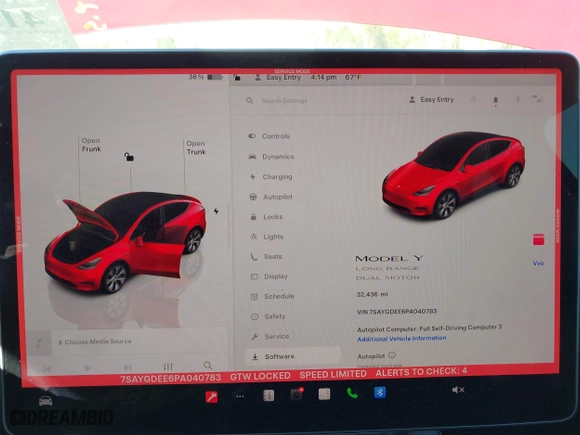
Task: Open Additional Vehicle Information link
Action: pos(401,338)
